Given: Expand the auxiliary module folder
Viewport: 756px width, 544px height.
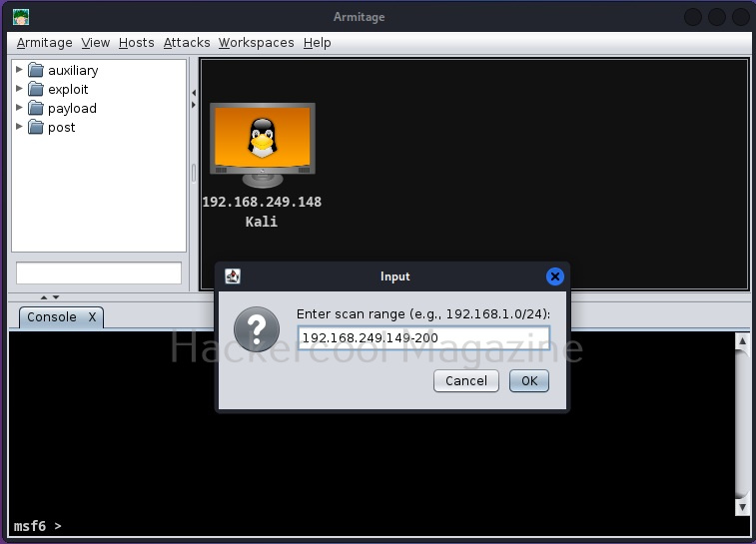Looking at the screenshot, I should point(19,70).
